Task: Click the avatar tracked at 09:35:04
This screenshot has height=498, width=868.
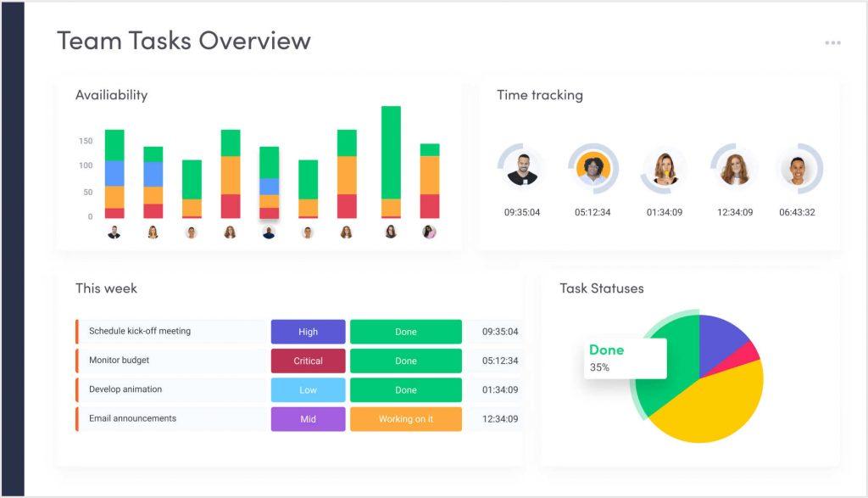Action: 523,169
